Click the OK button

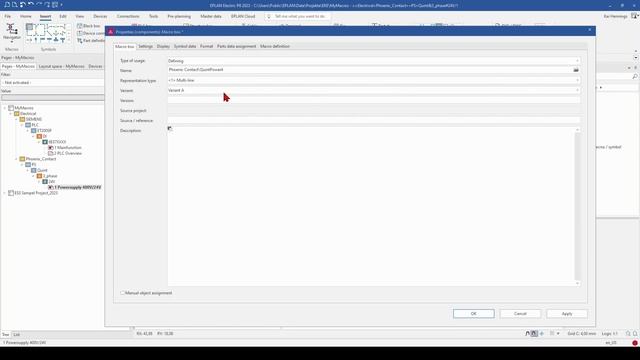473,313
